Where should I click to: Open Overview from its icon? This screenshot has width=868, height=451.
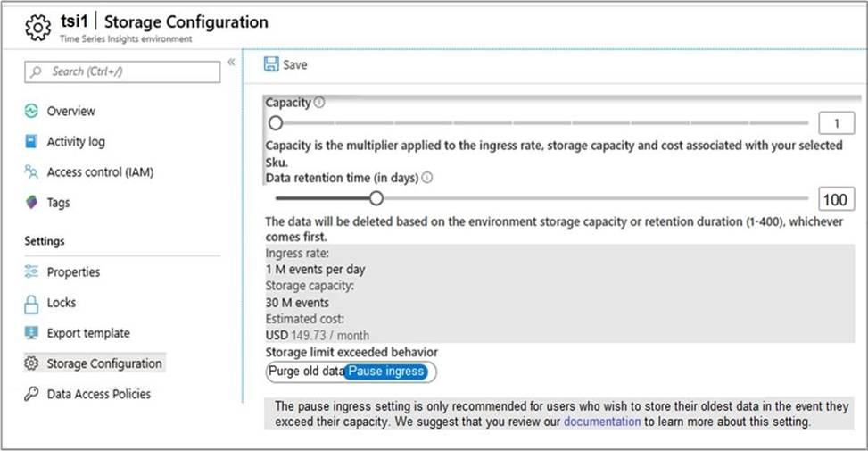click(x=32, y=111)
